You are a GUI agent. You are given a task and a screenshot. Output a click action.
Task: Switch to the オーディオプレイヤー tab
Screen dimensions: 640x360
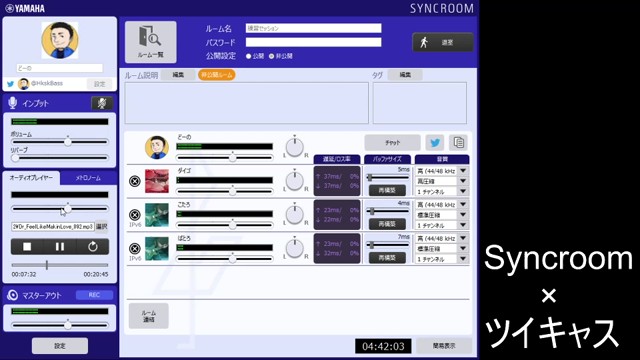31,178
